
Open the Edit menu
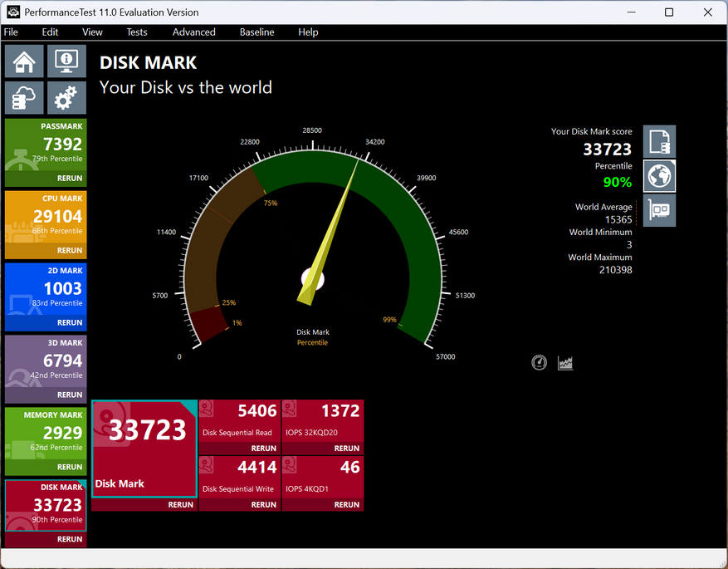(50, 32)
